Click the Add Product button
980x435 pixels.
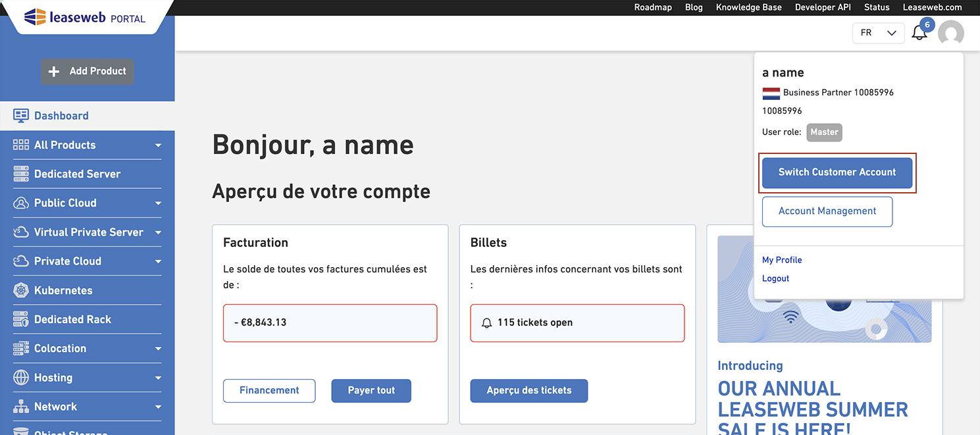[87, 71]
